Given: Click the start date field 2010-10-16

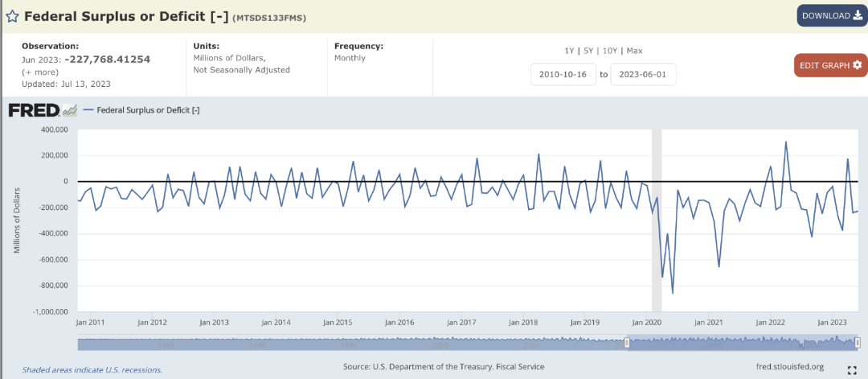Looking at the screenshot, I should [562, 74].
